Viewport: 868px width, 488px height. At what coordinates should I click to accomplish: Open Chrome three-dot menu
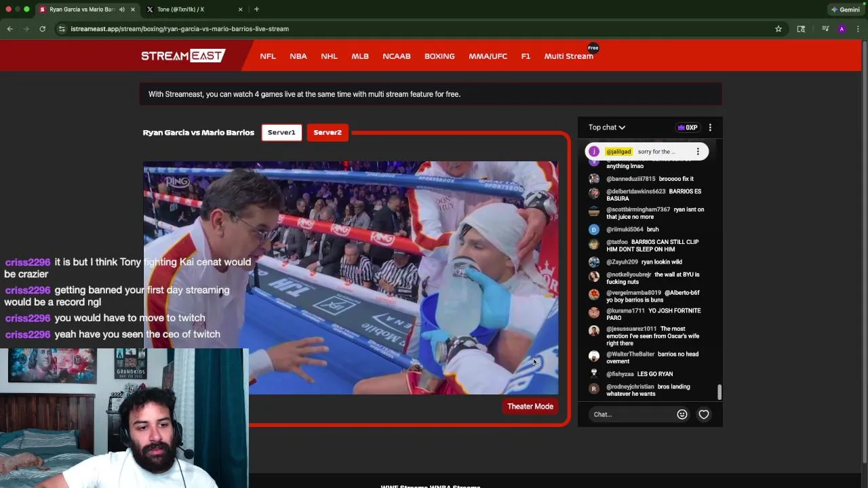click(858, 28)
